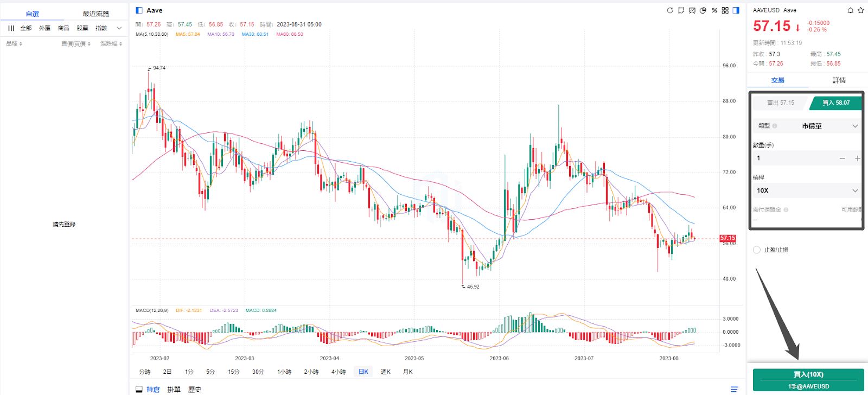Switch to the 最近流覽 tab
Image resolution: width=868 pixels, height=395 pixels.
tap(95, 14)
